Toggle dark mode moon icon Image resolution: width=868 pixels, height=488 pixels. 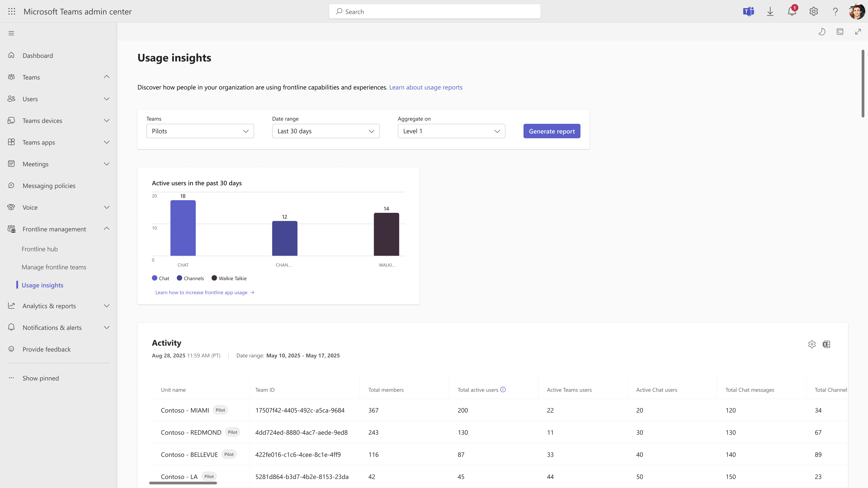[822, 32]
